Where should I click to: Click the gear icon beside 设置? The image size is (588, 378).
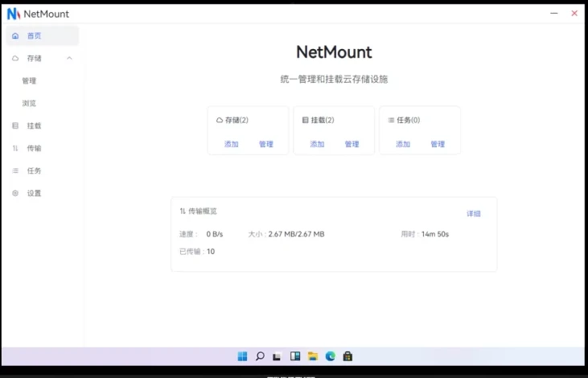point(15,193)
